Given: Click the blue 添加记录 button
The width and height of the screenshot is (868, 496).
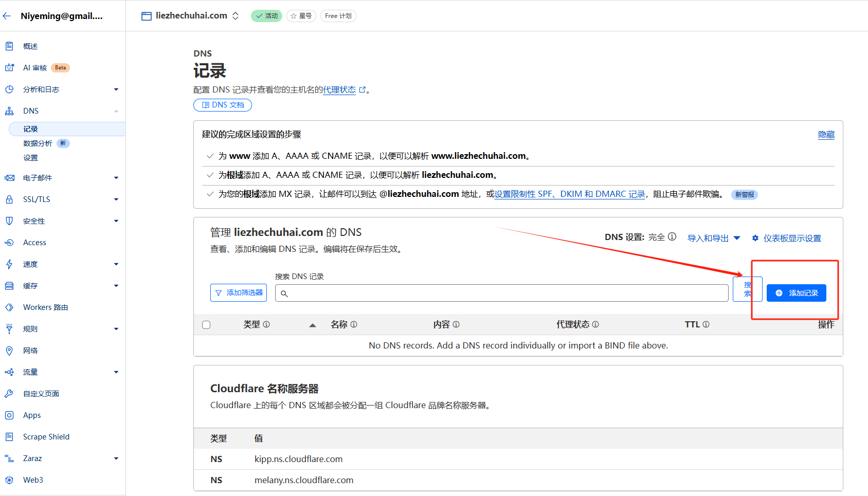Looking at the screenshot, I should (796, 293).
